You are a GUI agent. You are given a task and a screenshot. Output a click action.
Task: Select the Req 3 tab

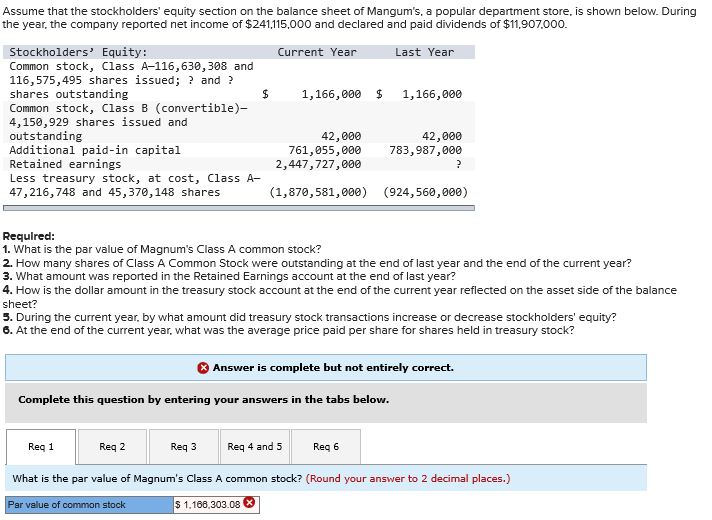click(x=183, y=446)
